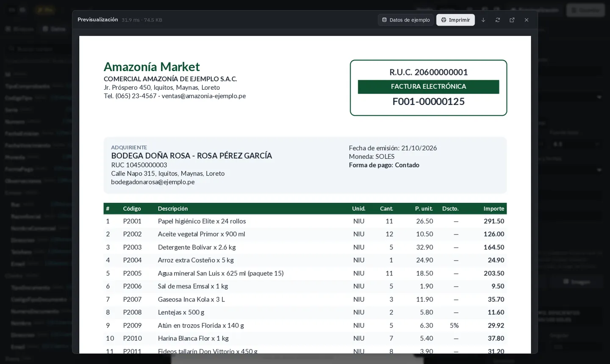Click the 31.9 ms · 74.5 KB render stats
The height and width of the screenshot is (364, 610).
(x=142, y=20)
